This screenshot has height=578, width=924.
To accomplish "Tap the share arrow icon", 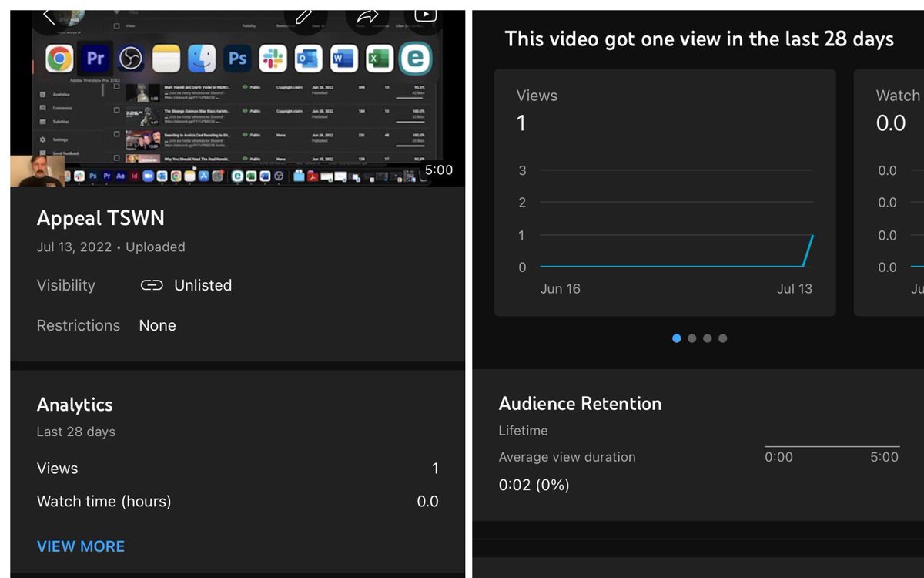I will (x=366, y=16).
